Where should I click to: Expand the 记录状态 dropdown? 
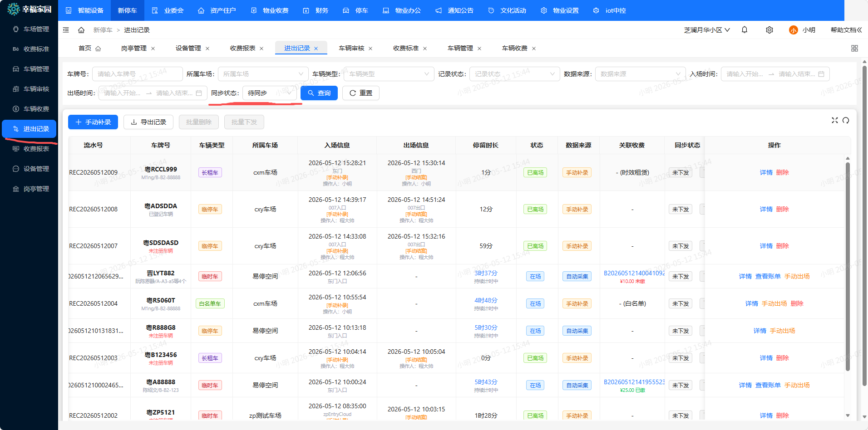pos(515,74)
